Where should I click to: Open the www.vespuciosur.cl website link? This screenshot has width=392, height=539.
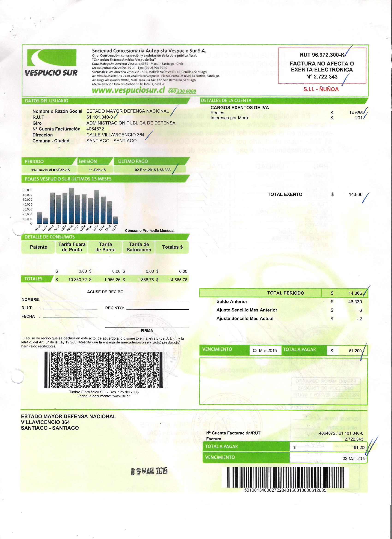click(128, 91)
